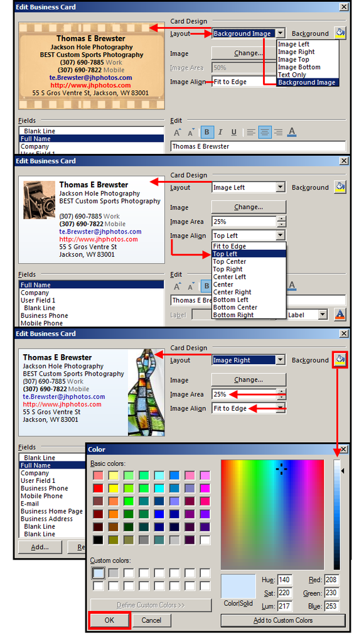
Task: Click Image Area stepper in Image Right layout window
Action: [x=281, y=394]
